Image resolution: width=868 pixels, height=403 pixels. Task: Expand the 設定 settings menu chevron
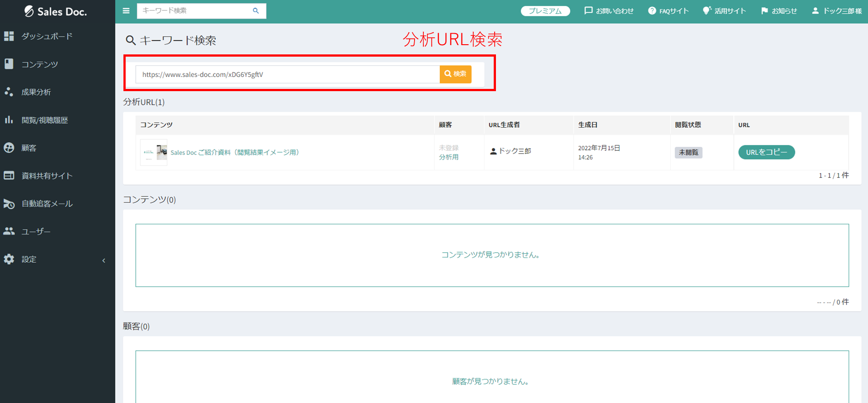pos(104,260)
